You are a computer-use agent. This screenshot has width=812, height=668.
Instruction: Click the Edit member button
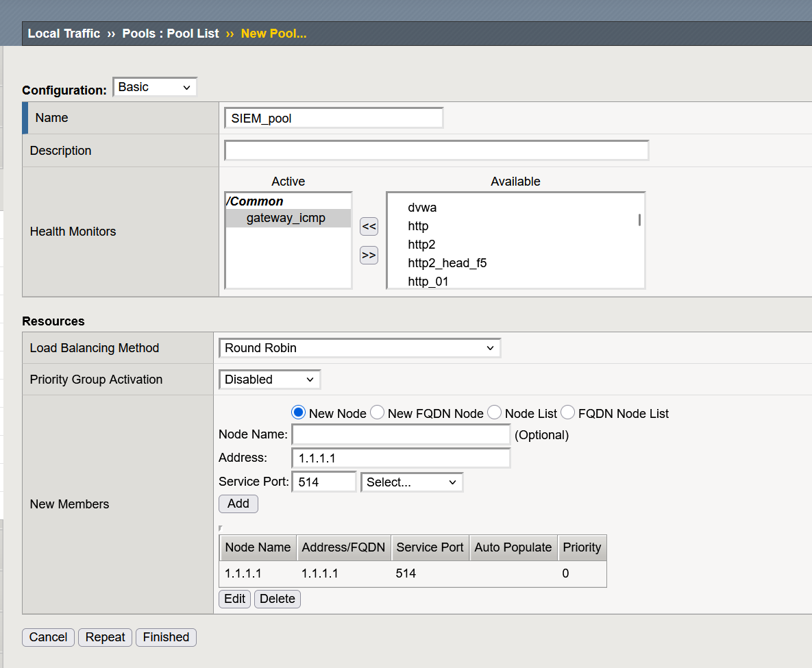[x=234, y=599]
